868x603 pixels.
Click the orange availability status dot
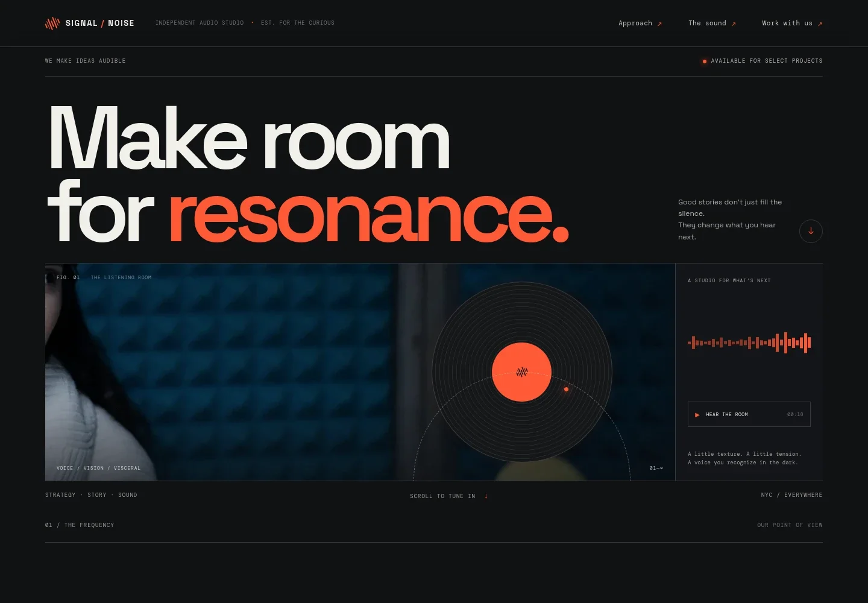click(704, 62)
